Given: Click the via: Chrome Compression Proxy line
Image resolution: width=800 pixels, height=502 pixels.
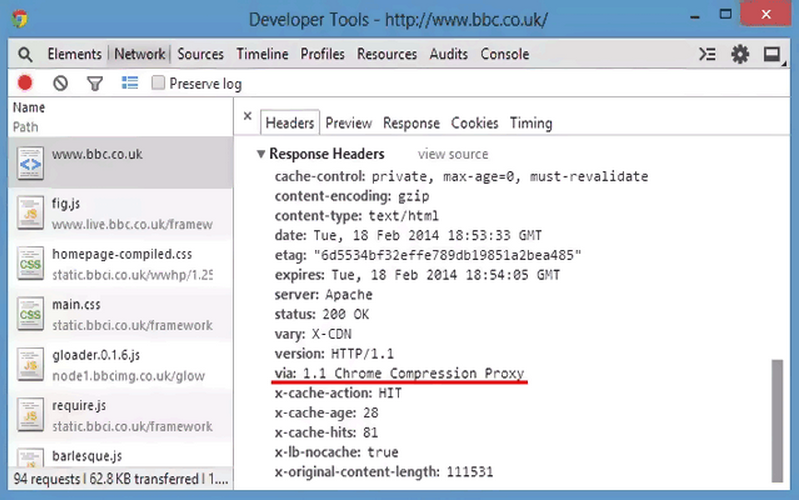Looking at the screenshot, I should pos(399,373).
